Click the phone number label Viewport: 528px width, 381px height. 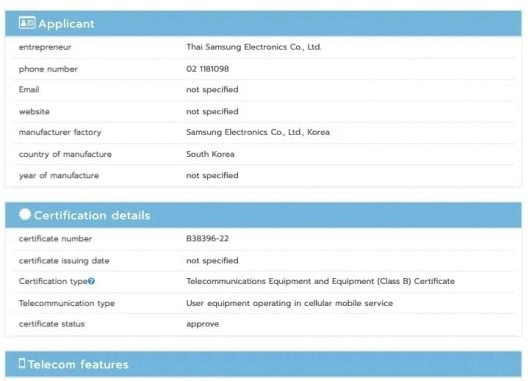[x=48, y=69]
